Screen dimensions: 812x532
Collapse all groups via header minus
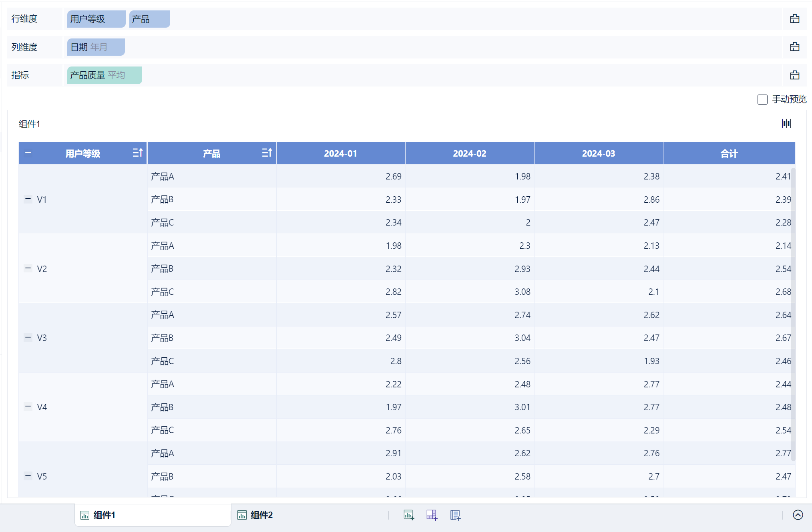[28, 153]
